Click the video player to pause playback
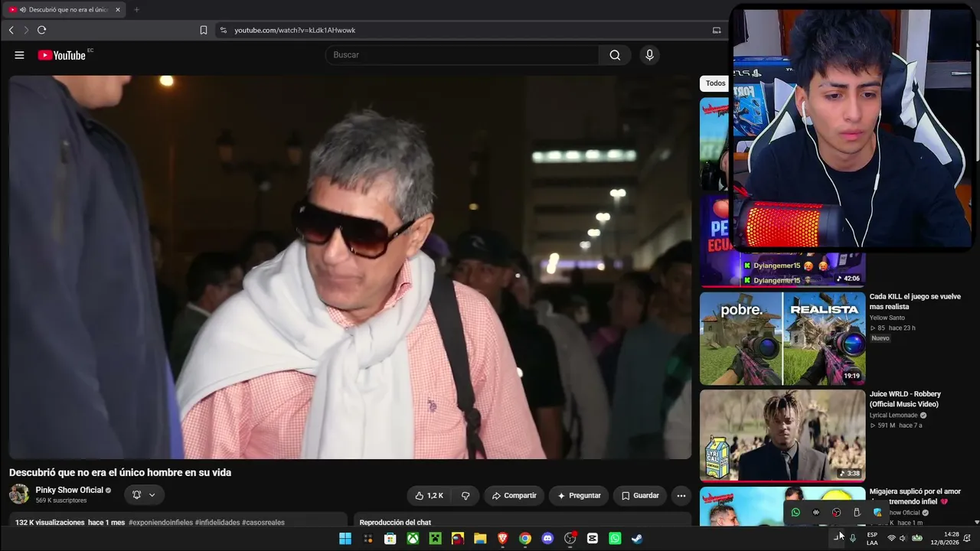Viewport: 980px width, 551px height. pos(350,267)
